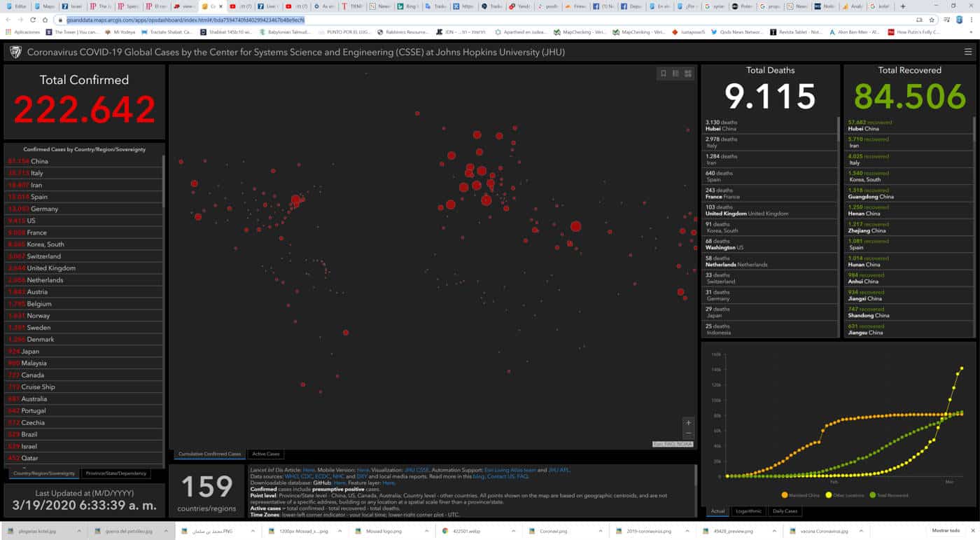Expand options for 422501.webp download

(x=512, y=531)
